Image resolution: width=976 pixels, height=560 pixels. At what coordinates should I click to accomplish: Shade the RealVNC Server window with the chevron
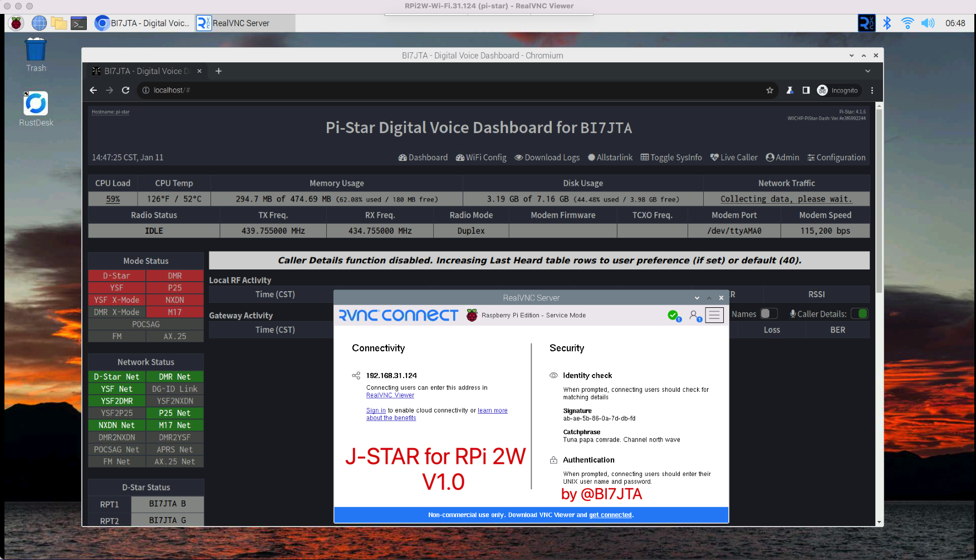click(697, 298)
